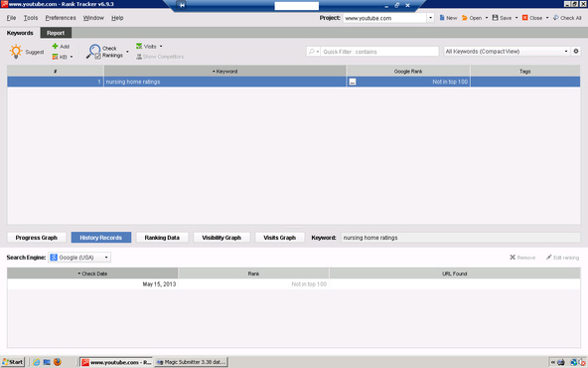Viewport: 588px width, 368px height.
Task: Show the Progress Graph panel
Action: (37, 238)
